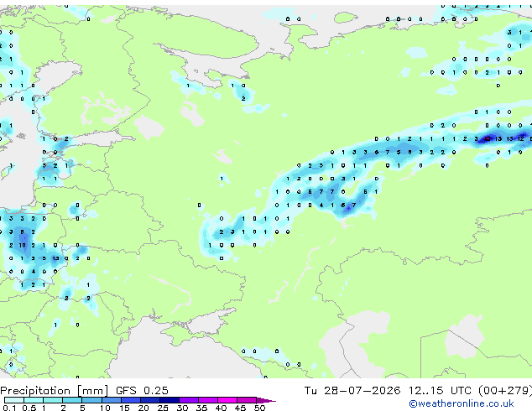The width and height of the screenshot is (532, 411).
Task: Click the 30–35 mm purple swatch
Action: pyautogui.click(x=189, y=400)
